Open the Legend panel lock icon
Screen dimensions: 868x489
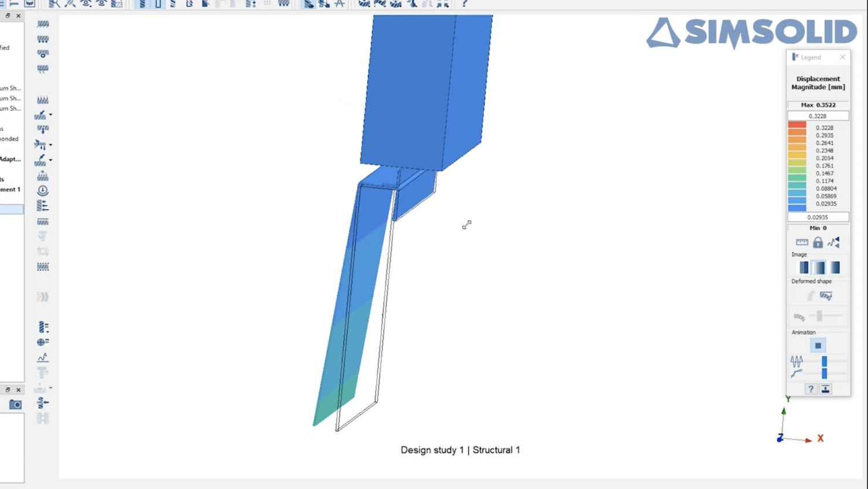[x=818, y=242]
